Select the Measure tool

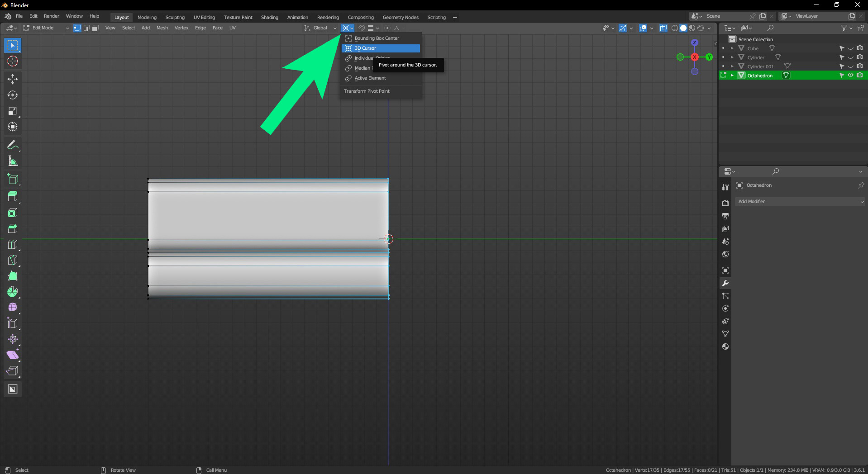tap(13, 161)
